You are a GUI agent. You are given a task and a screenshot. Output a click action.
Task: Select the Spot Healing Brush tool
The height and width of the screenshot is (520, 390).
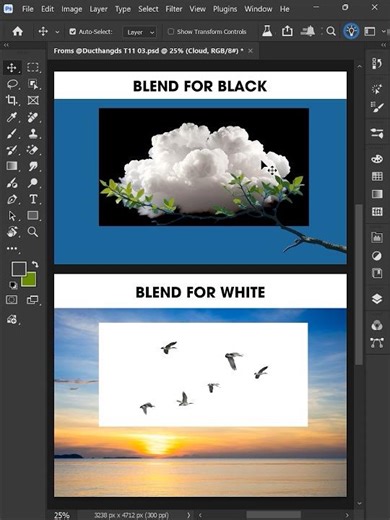[x=33, y=117]
